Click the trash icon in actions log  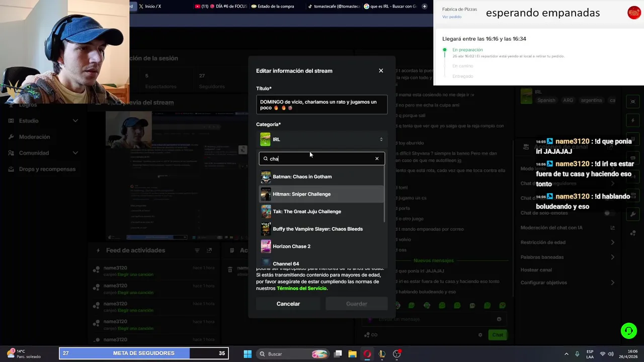(230, 269)
